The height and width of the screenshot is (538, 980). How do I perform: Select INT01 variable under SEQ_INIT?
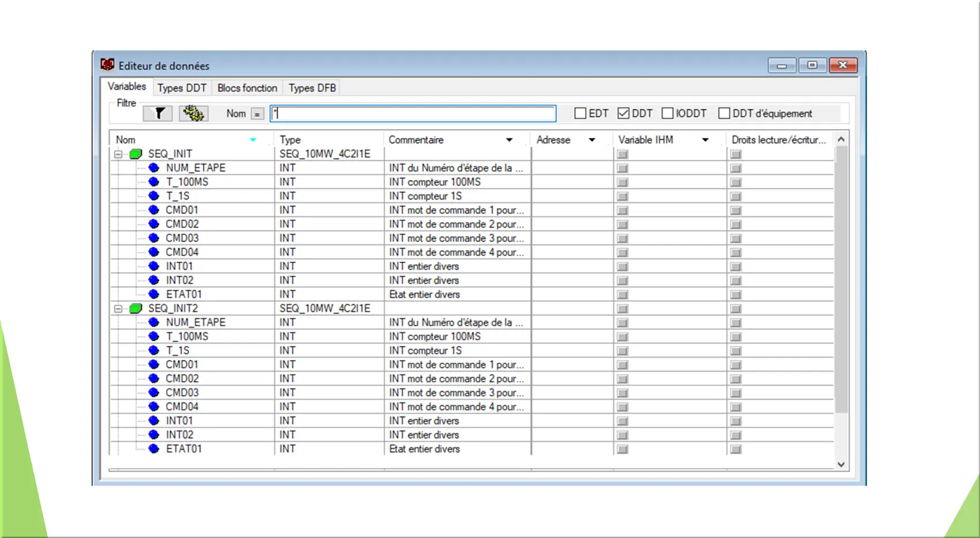[x=179, y=266]
